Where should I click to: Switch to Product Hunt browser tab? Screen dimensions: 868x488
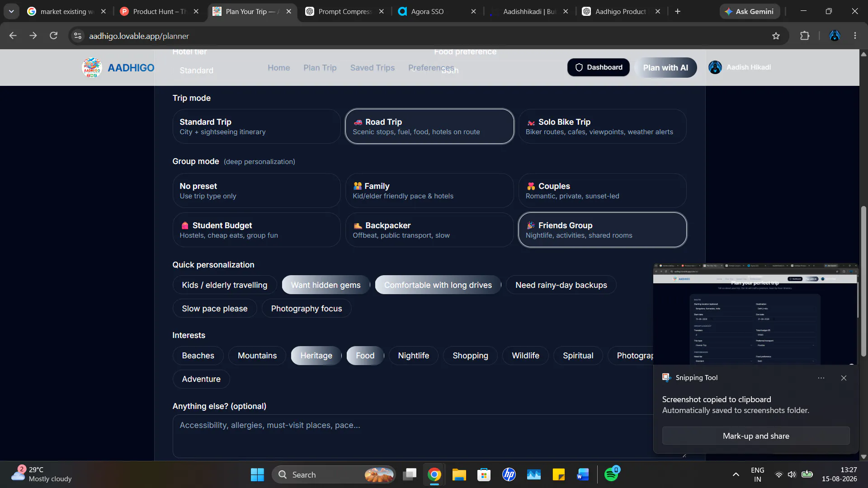(159, 11)
